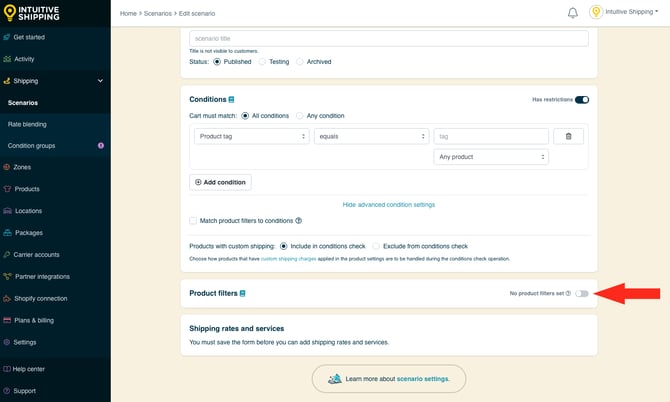Click the Settings gear icon
This screenshot has width=670, height=402.
pos(6,342)
